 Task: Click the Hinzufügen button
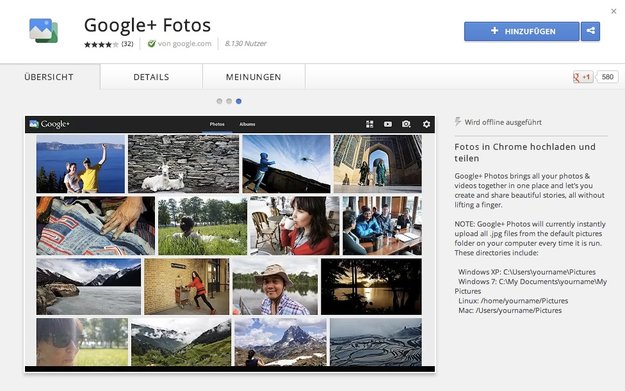click(521, 31)
